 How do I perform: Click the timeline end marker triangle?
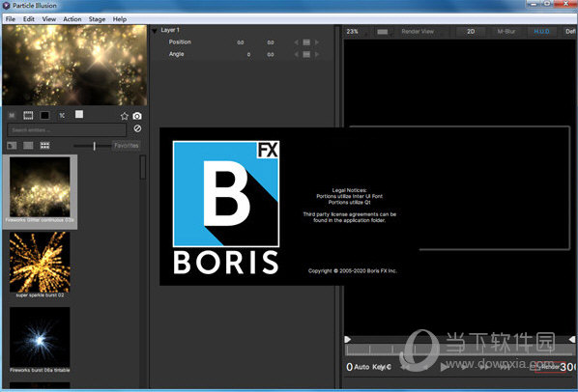pos(572,339)
